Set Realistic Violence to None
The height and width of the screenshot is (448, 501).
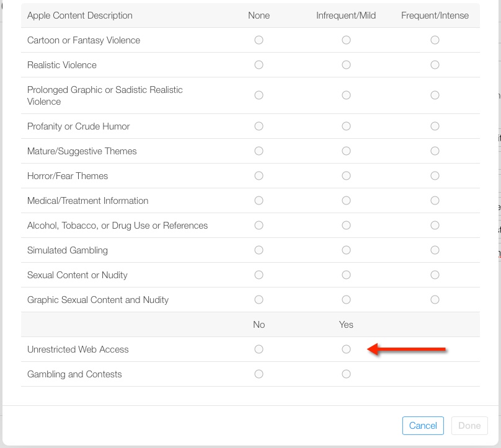[x=259, y=65]
